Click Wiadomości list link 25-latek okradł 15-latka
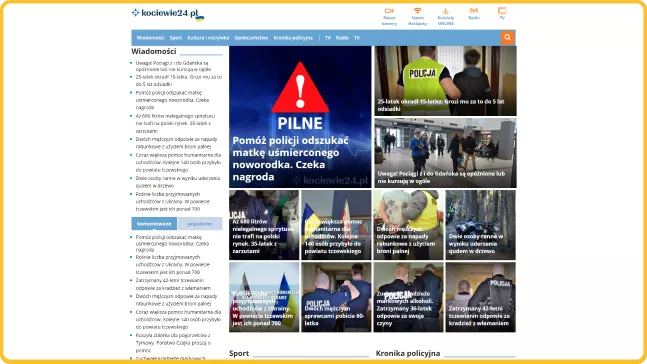The height and width of the screenshot is (364, 647). tap(179, 80)
